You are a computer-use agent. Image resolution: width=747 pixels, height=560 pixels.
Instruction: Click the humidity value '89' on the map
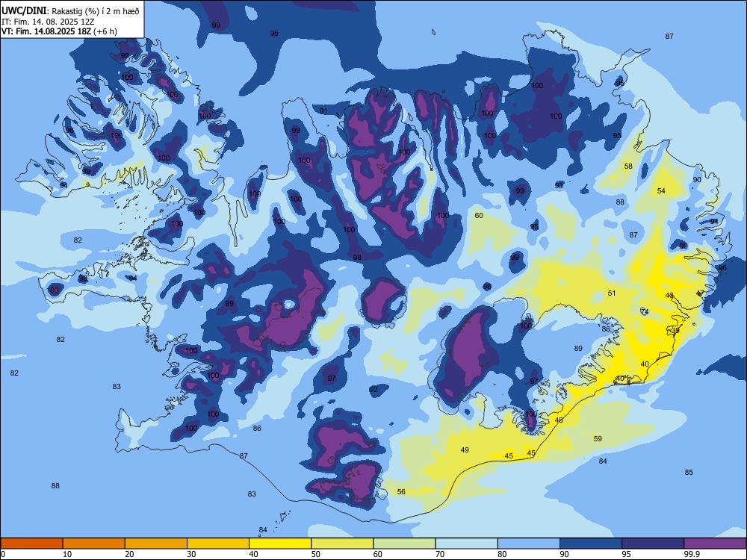[x=578, y=349]
